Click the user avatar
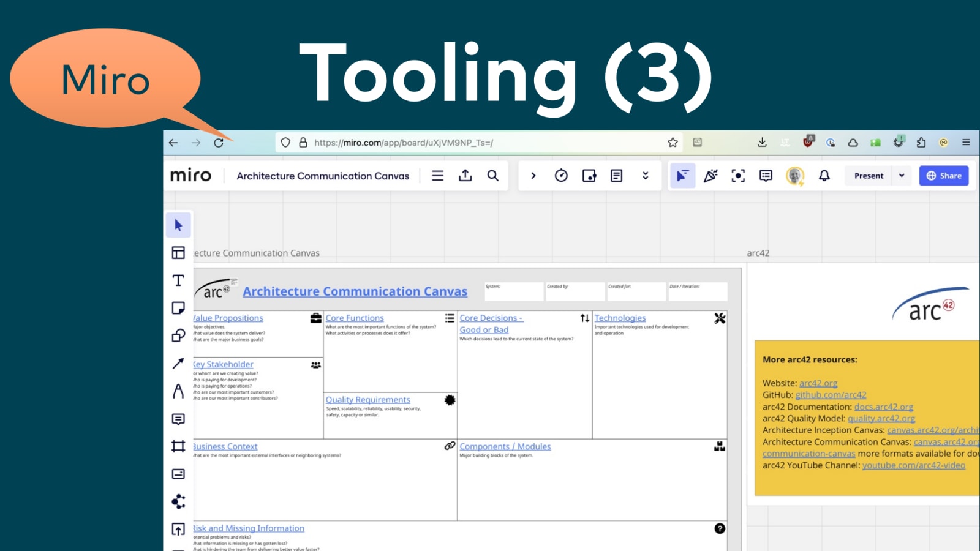This screenshot has width=980, height=551. (x=795, y=176)
